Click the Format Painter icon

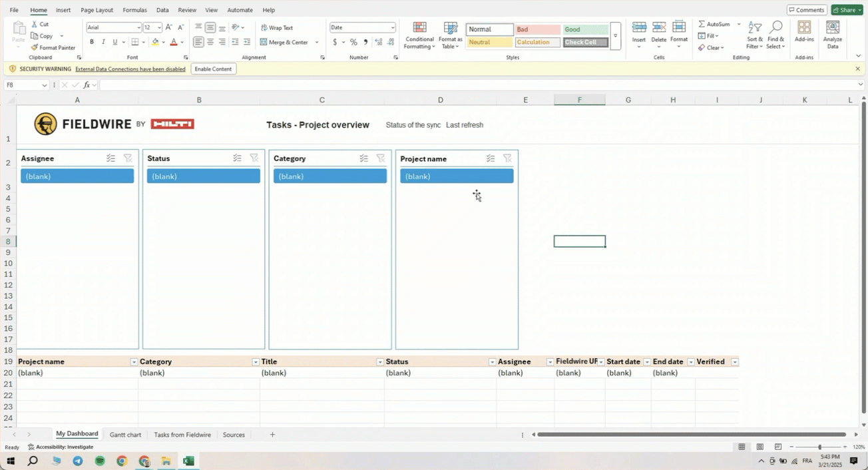[35, 48]
